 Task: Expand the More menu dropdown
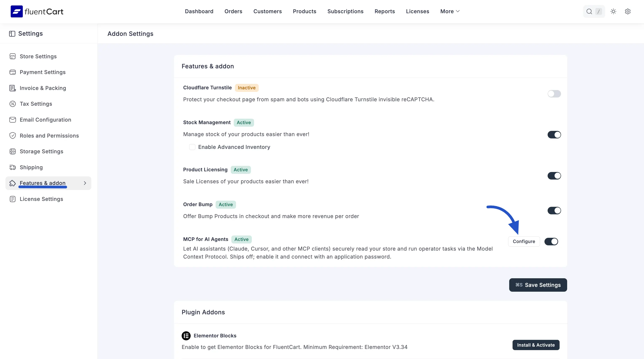pos(450,12)
